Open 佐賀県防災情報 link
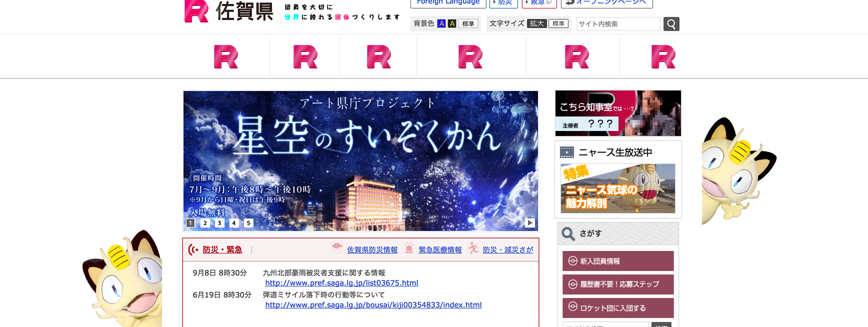Image resolution: width=868 pixels, height=327 pixels. click(x=372, y=250)
